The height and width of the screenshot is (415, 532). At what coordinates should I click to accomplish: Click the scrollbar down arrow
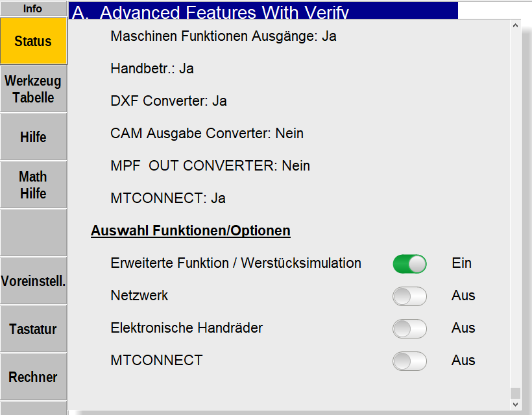click(x=516, y=404)
